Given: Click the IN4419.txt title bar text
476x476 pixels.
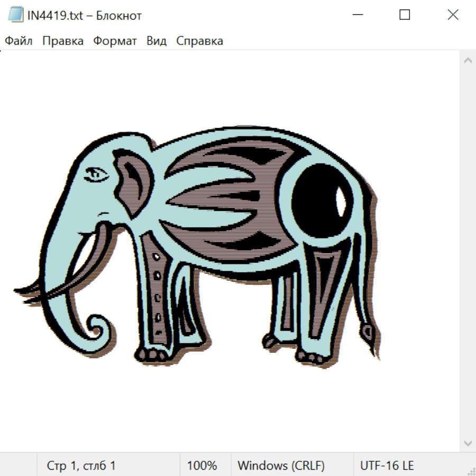Looking at the screenshot, I should [x=85, y=15].
